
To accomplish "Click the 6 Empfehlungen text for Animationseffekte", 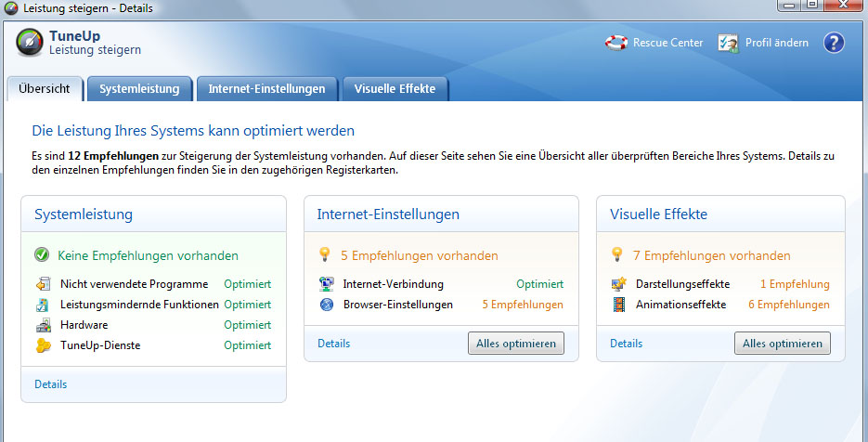I will (x=788, y=305).
